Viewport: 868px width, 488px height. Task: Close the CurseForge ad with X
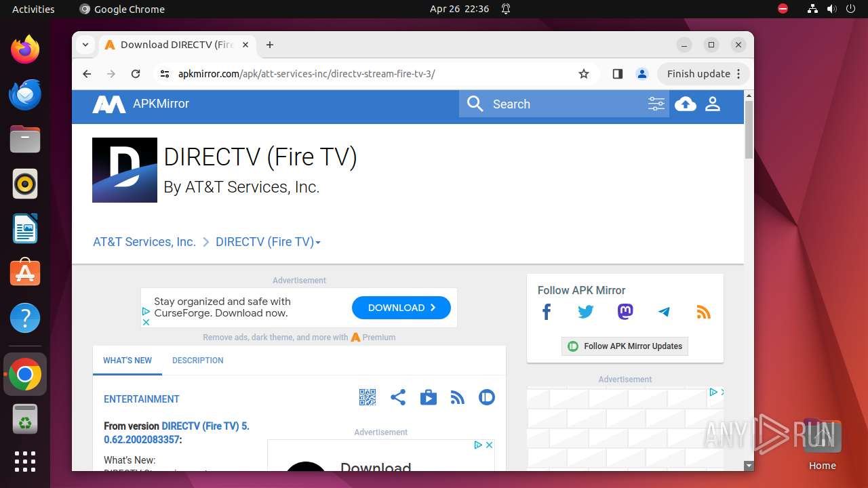[x=146, y=322]
